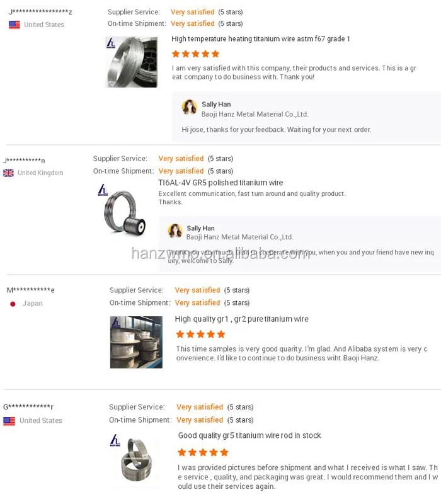
Task: Open 'High quality gr1, gr2 pure titanium wire' link
Action: click(242, 319)
